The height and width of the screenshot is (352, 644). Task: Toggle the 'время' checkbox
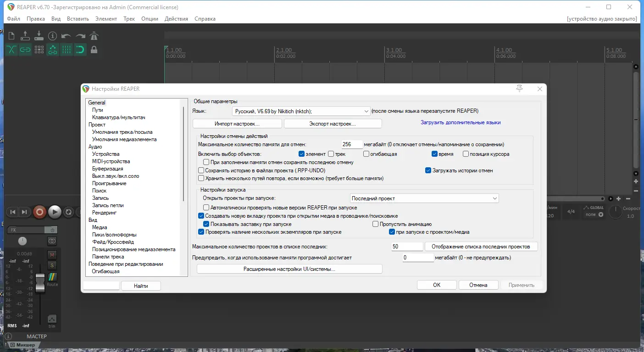tap(435, 154)
